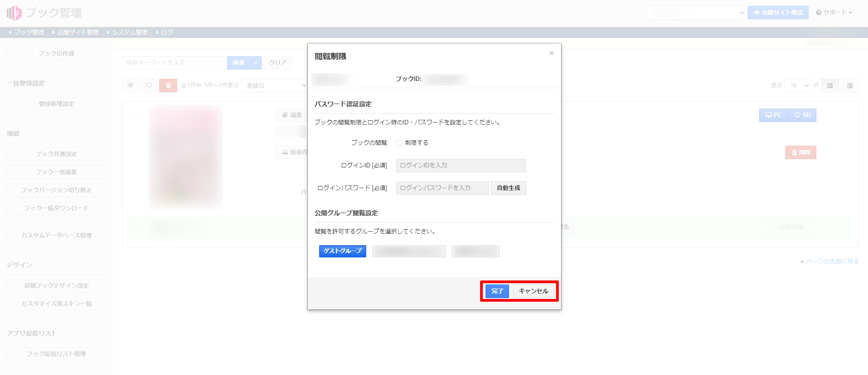This screenshot has height=375, width=868.
Task: Click the 完了 button to finish
Action: click(x=497, y=291)
